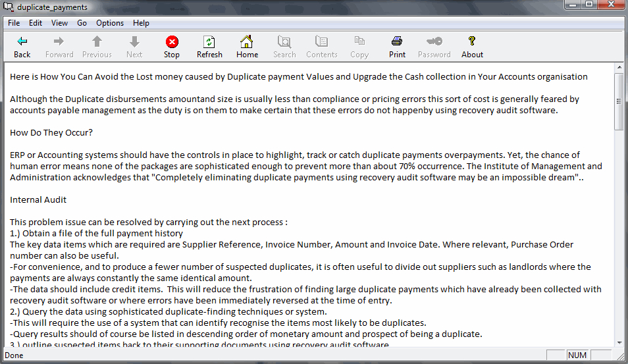Open the Search tool
628x364 pixels.
point(284,47)
